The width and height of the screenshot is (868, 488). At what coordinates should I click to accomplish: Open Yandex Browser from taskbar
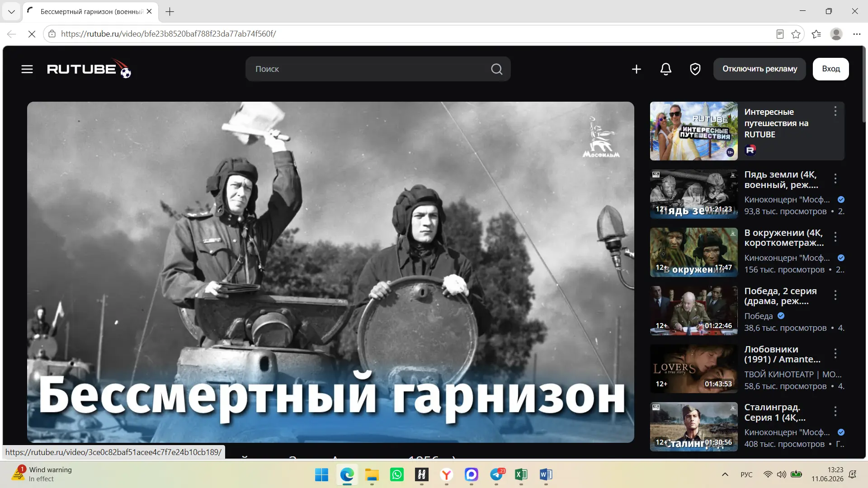click(446, 474)
